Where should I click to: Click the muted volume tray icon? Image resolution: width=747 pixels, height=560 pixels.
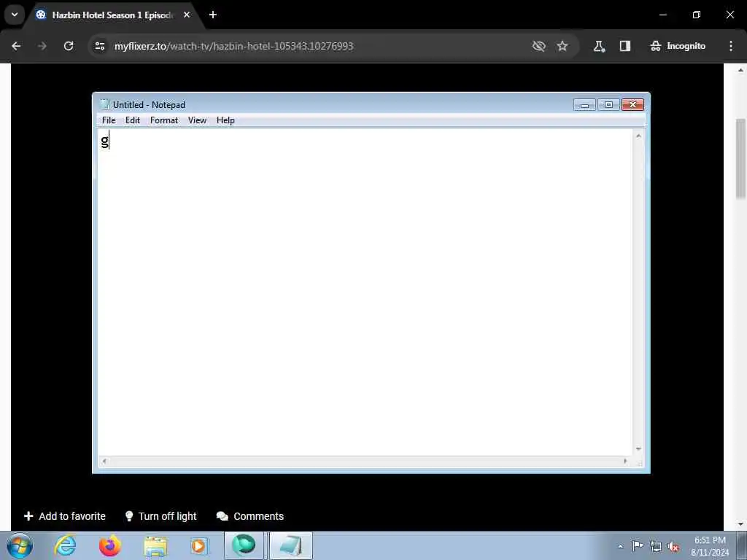point(673,546)
